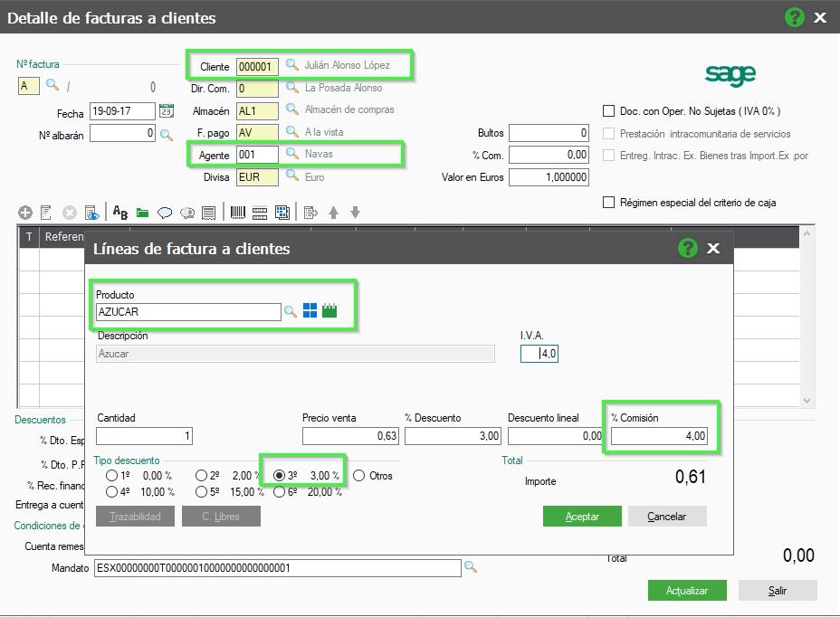
Task: Open the Cliente search magnifier next to 000001
Action: [291, 64]
